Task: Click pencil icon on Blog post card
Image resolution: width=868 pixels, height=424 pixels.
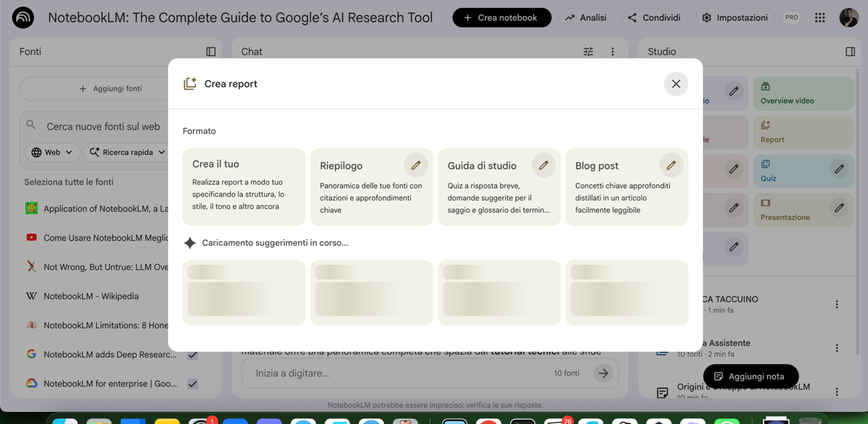Action: [x=671, y=166]
